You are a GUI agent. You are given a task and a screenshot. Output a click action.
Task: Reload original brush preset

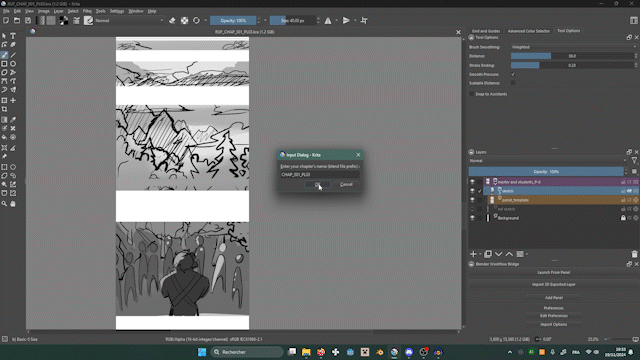[196, 20]
